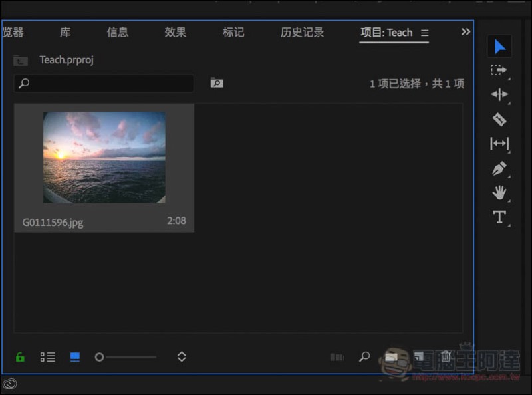Select the Razor tool
The height and width of the screenshot is (395, 532).
pyautogui.click(x=499, y=119)
